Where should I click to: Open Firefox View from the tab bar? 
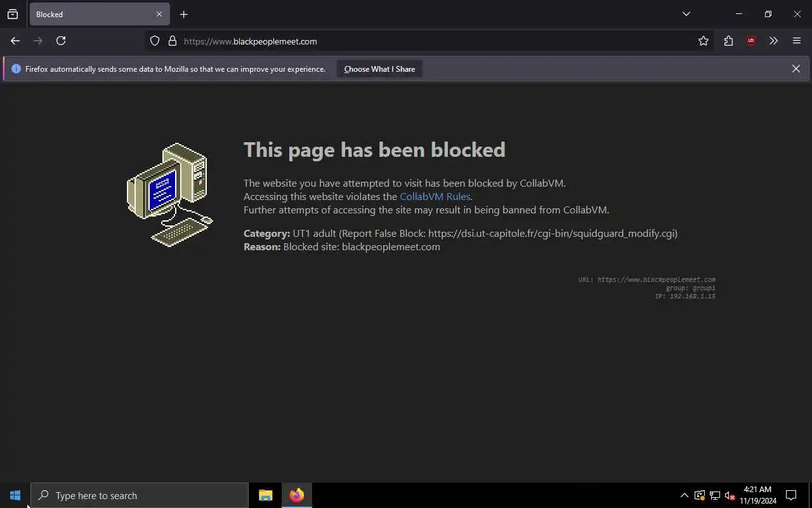[13, 14]
